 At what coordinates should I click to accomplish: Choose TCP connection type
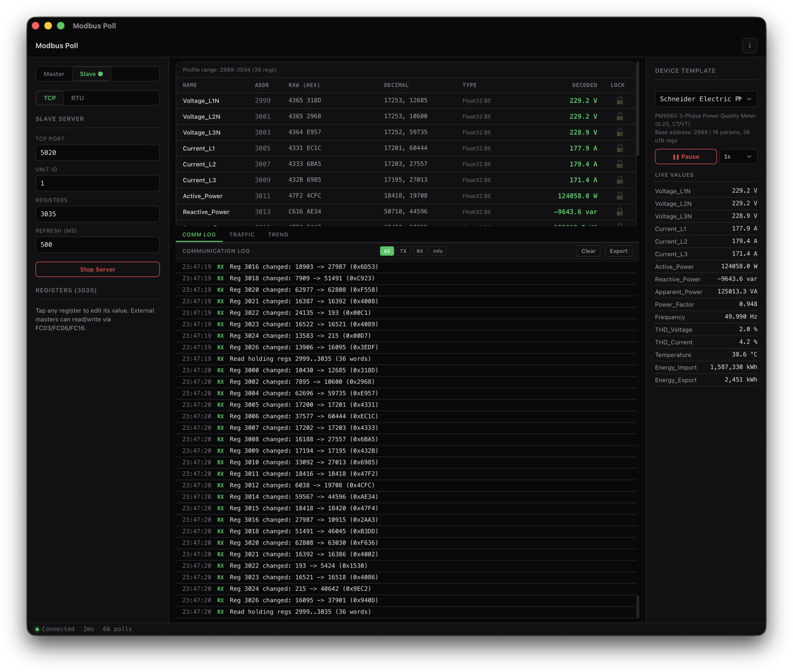click(50, 98)
